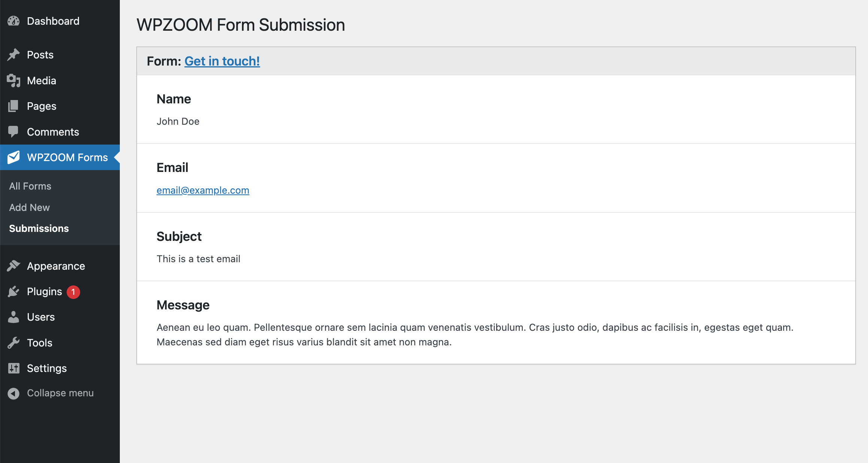Image resolution: width=868 pixels, height=463 pixels.
Task: Open the All Forms submenu item
Action: 30,186
